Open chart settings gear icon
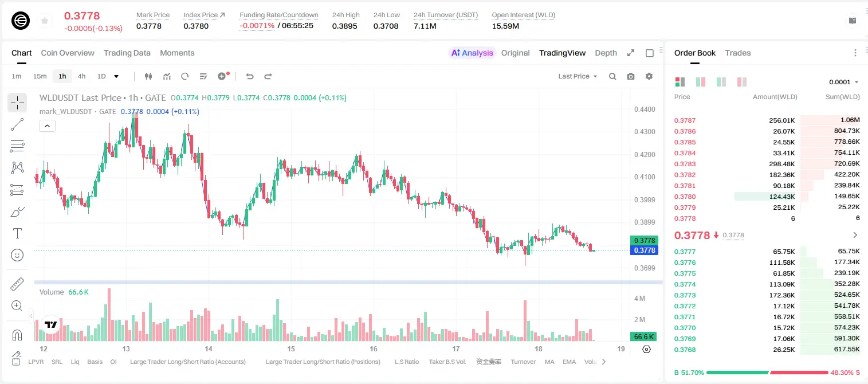The image size is (868, 384). 649,76
